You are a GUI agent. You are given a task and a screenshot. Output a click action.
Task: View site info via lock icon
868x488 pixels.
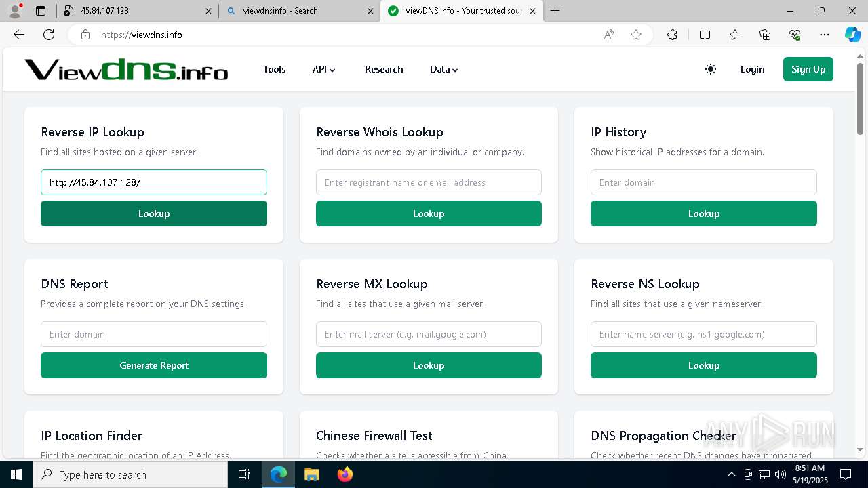85,35
